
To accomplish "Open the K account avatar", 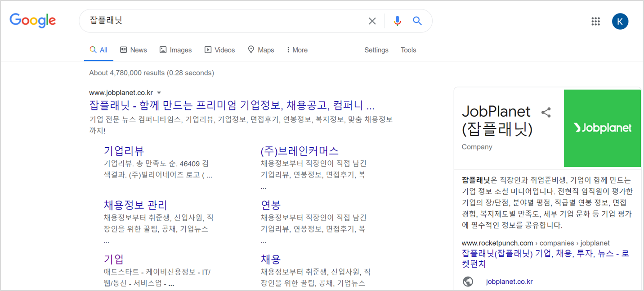I will point(620,21).
